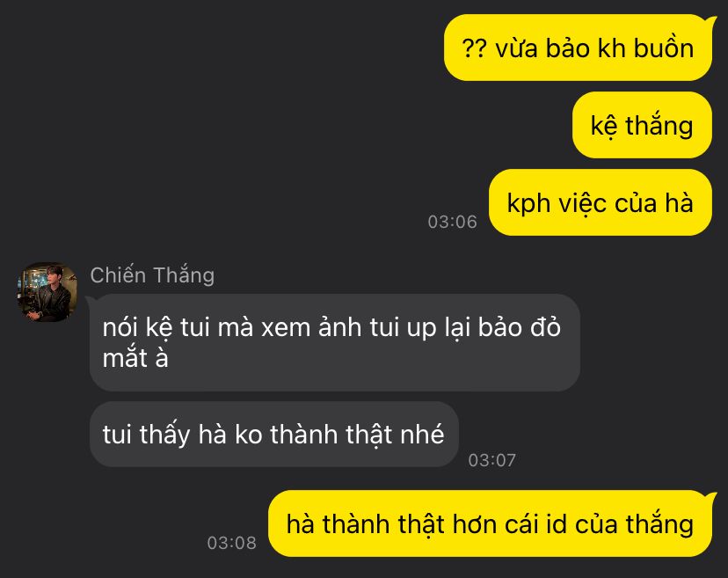Viewport: 728px width, 578px height.
Task: Tap the message "hà thành thật hơn cái id"
Action: pyautogui.click(x=490, y=523)
